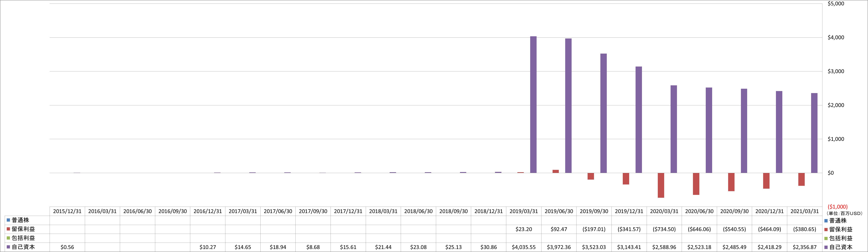The height and width of the screenshot is (252, 868).
Task: Select the $30.86 自己資本 cell
Action: coord(489,247)
